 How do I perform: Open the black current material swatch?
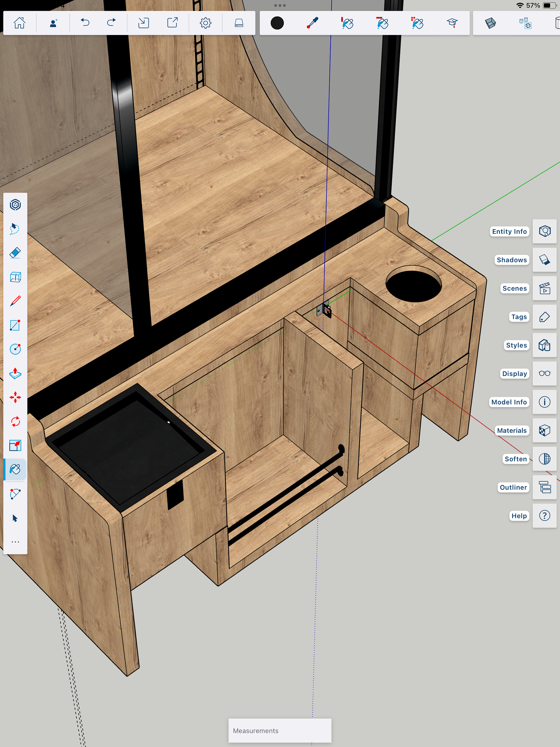pyautogui.click(x=277, y=23)
